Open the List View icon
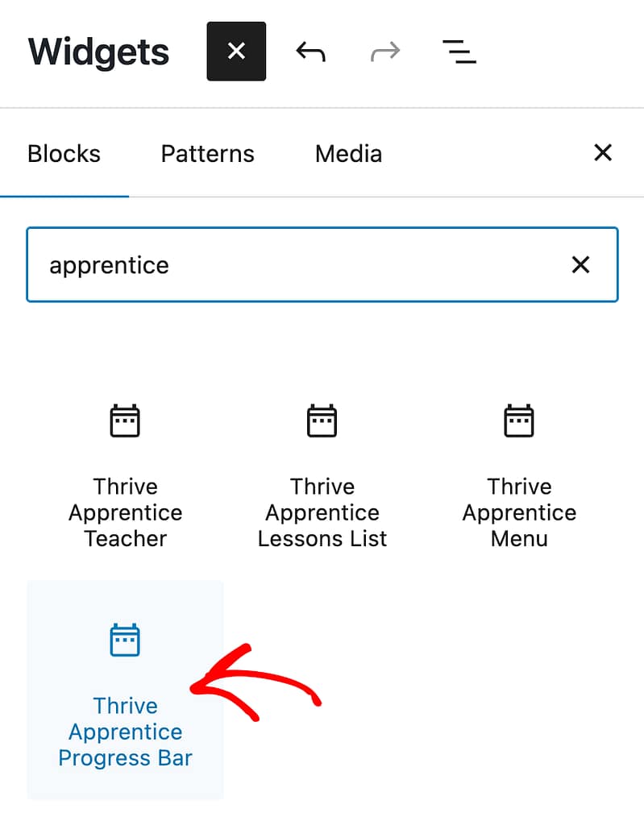644x825 pixels. 459,52
